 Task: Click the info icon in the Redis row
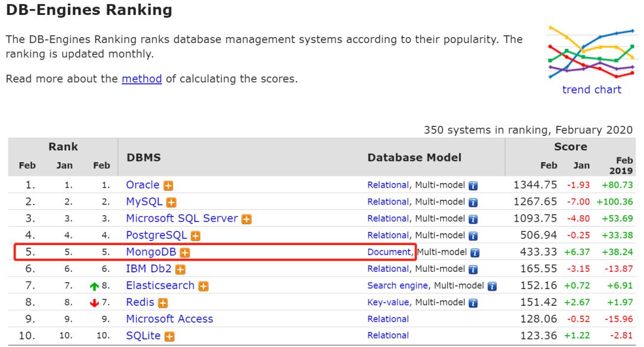tap(473, 302)
